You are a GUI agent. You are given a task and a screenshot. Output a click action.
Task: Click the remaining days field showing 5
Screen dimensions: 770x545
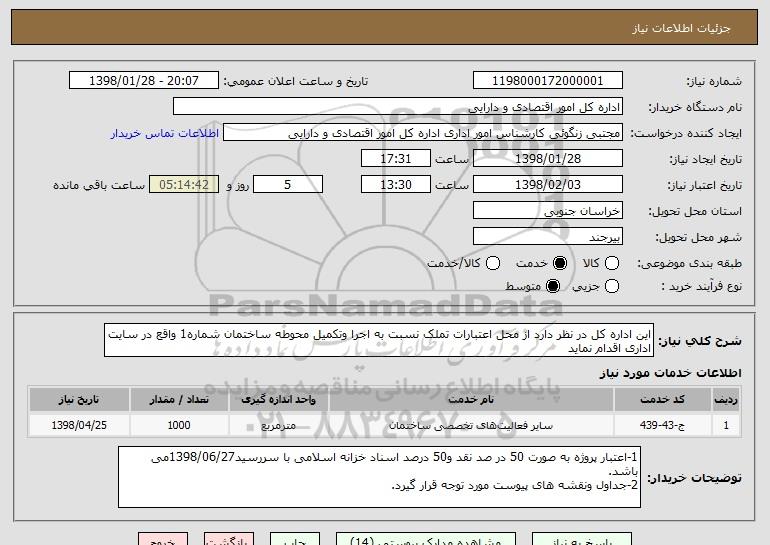point(288,185)
